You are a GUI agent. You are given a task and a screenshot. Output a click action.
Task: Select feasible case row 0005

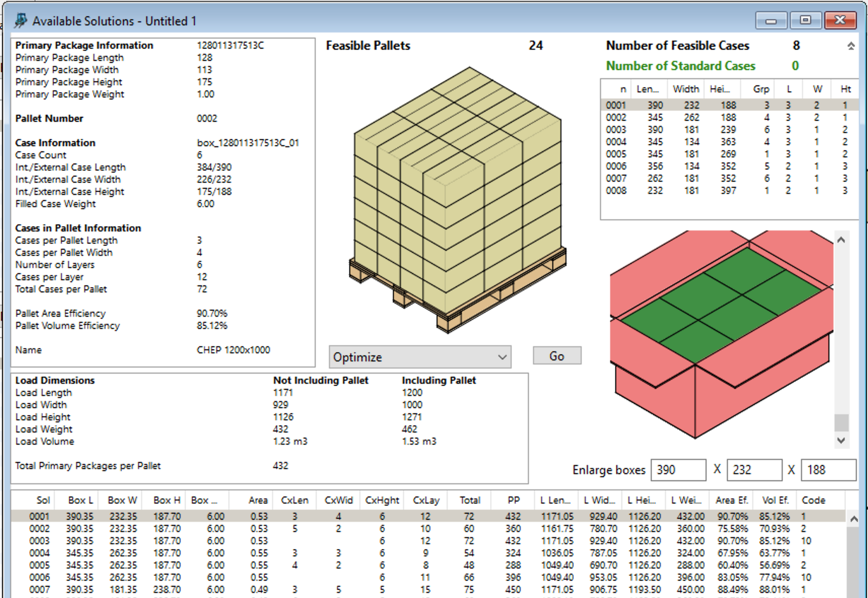(x=729, y=154)
